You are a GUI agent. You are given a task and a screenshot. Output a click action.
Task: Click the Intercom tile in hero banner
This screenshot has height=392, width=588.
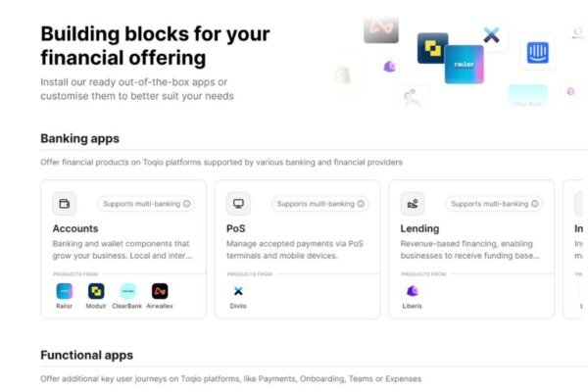pyautogui.click(x=538, y=53)
